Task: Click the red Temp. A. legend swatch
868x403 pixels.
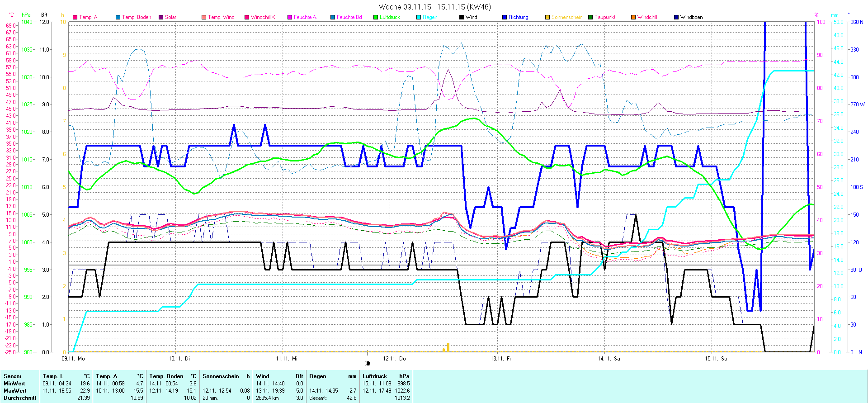Action: click(75, 17)
